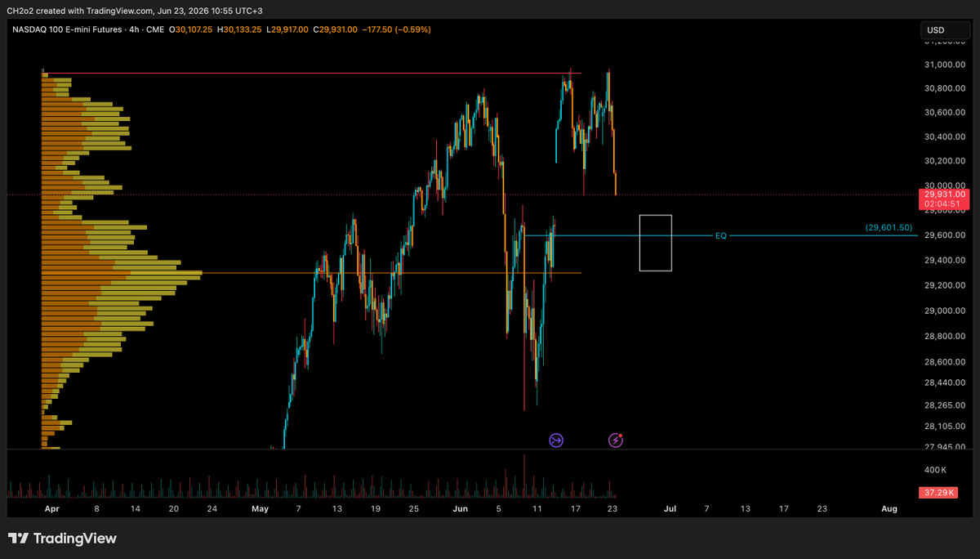The image size is (980, 559).
Task: Click the 30,600.00 price scale label
Action: point(946,113)
